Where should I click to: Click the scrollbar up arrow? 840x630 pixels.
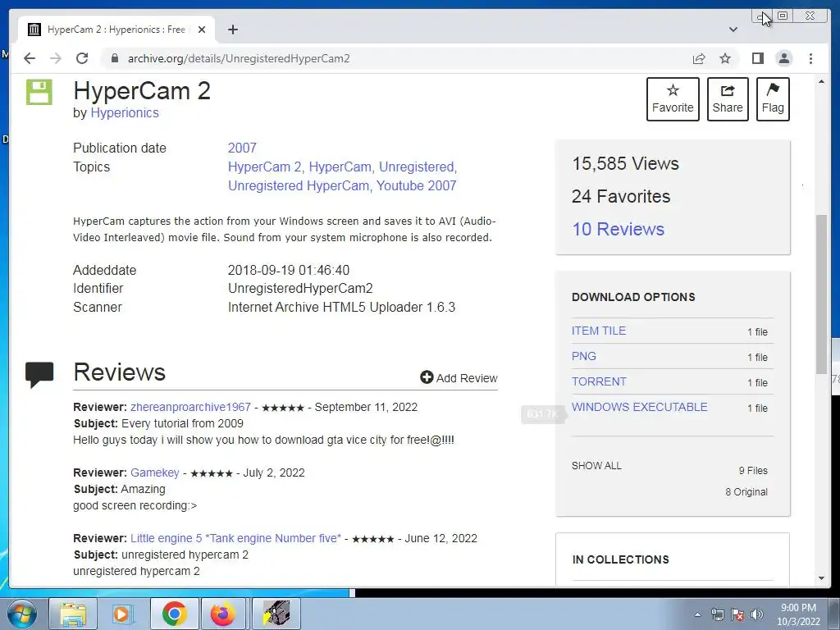(821, 82)
